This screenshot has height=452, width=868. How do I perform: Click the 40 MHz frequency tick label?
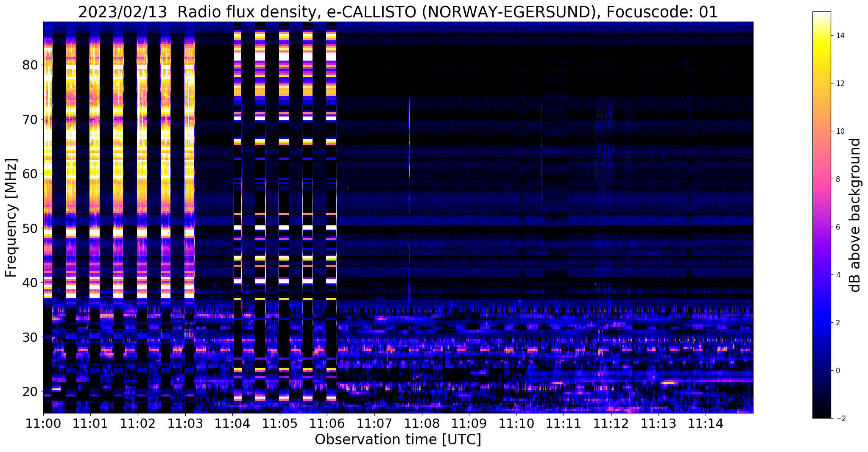click(30, 283)
